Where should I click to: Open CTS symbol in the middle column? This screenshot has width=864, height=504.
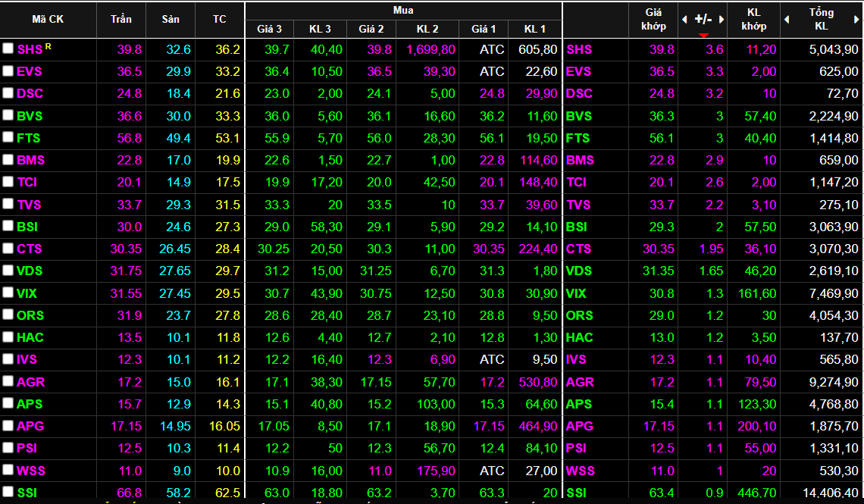click(x=579, y=249)
